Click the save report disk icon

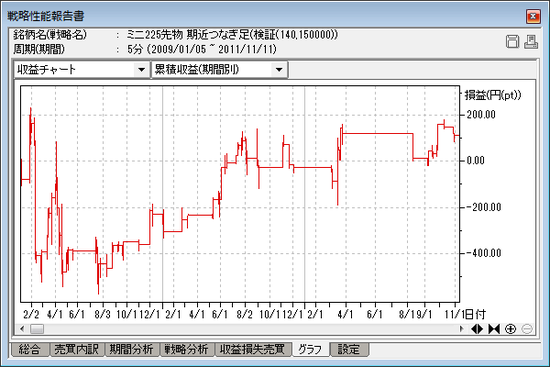pyautogui.click(x=512, y=42)
